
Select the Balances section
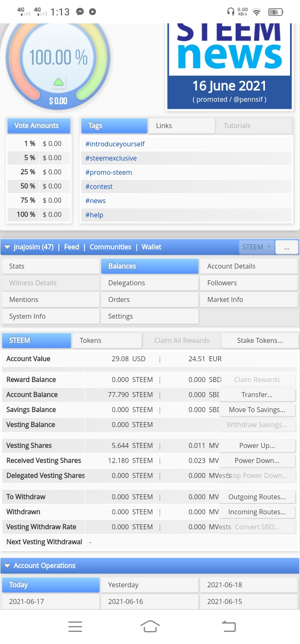150,266
